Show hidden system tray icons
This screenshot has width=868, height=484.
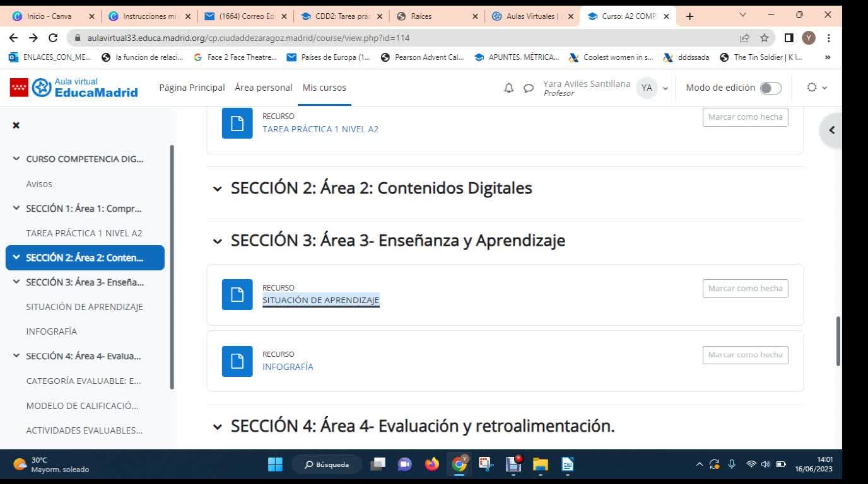point(699,465)
